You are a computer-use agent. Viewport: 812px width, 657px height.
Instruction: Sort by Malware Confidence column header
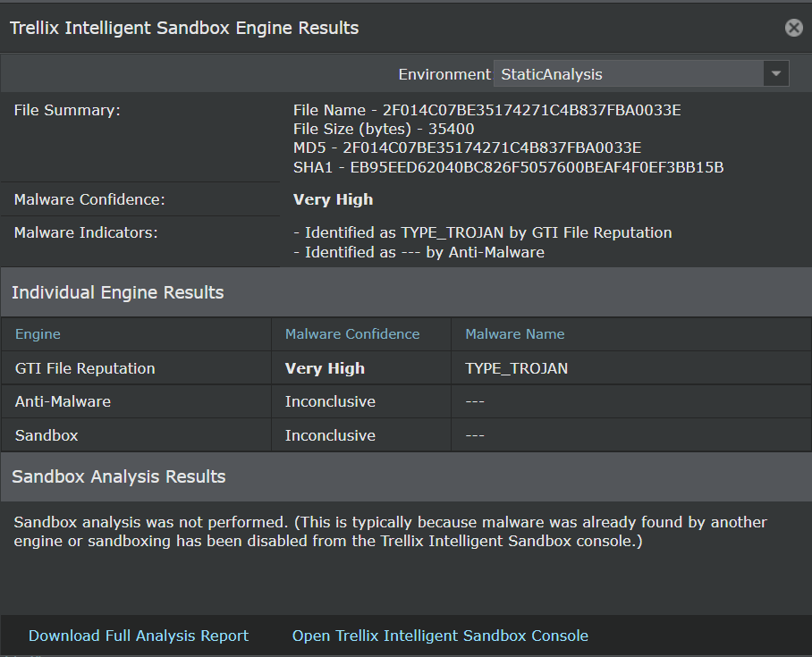352,334
